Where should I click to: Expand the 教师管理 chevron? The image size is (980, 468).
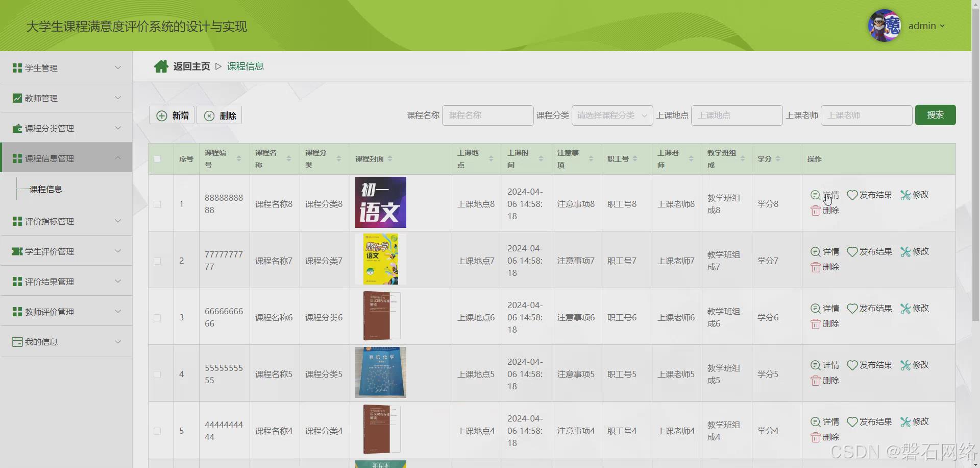(118, 98)
